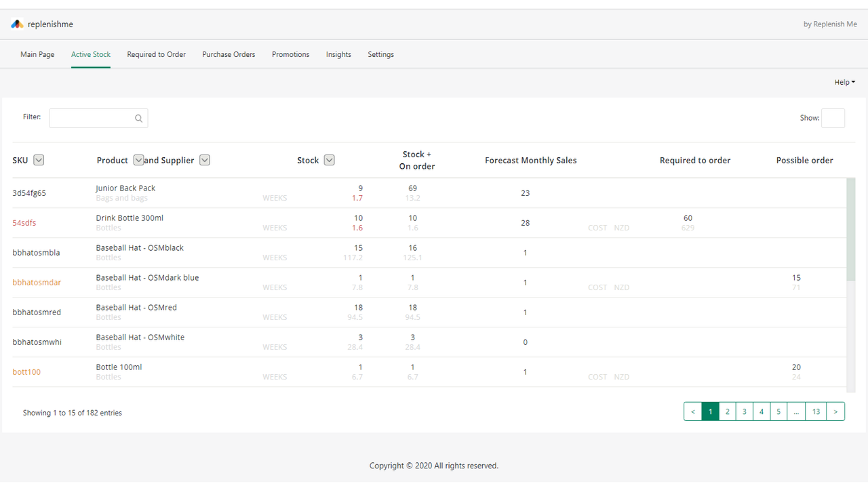The width and height of the screenshot is (868, 488).
Task: Open the bott100 SKU link
Action: click(26, 371)
